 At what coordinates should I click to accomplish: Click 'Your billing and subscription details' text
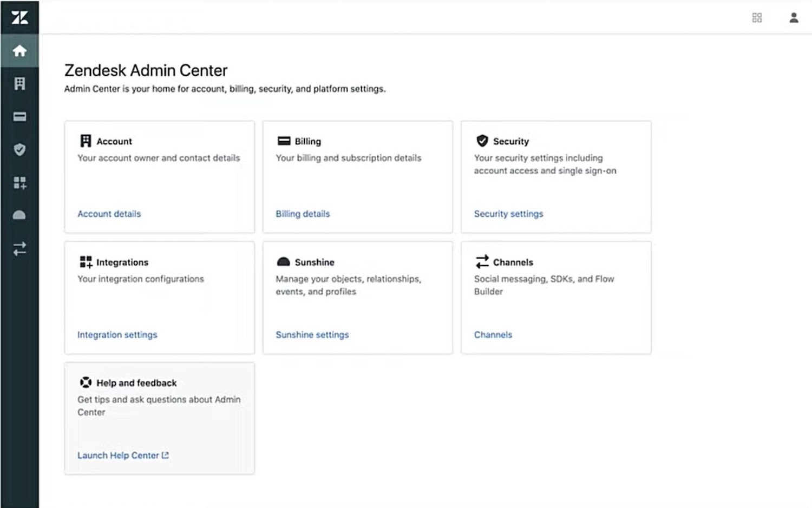pos(349,158)
